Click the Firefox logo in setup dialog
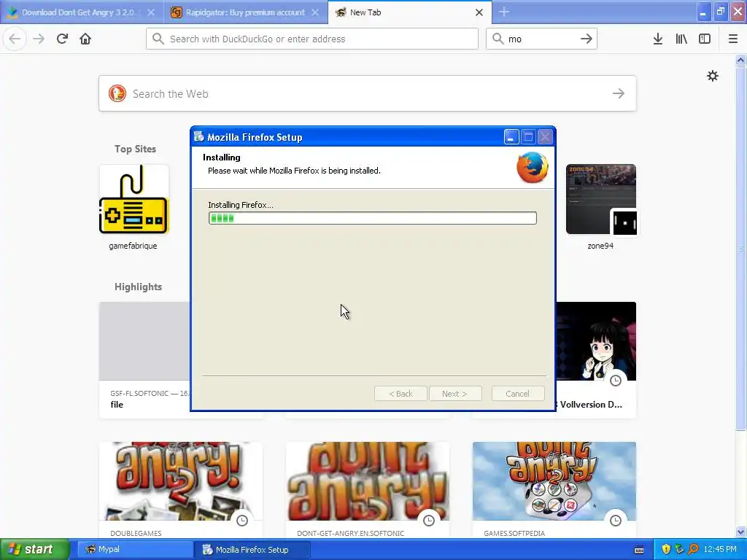 pyautogui.click(x=532, y=167)
